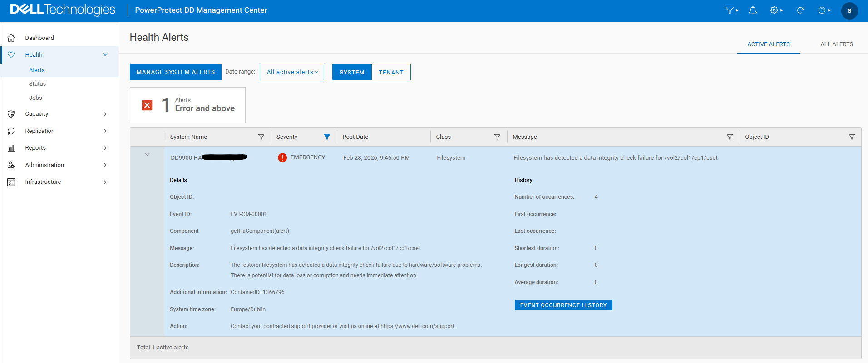Select the ACTIVE ALERTS tab
The image size is (868, 363).
[769, 44]
